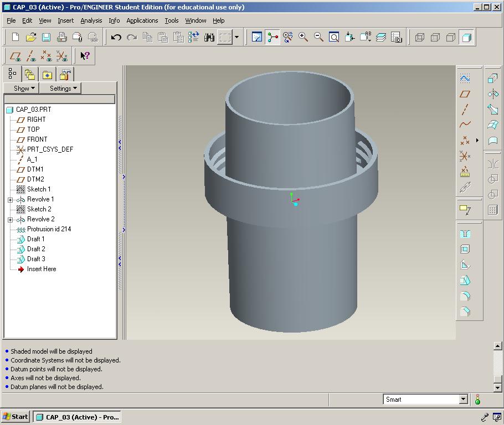Click the Sketch tool icon
504x425 pixels.
(x=465, y=79)
